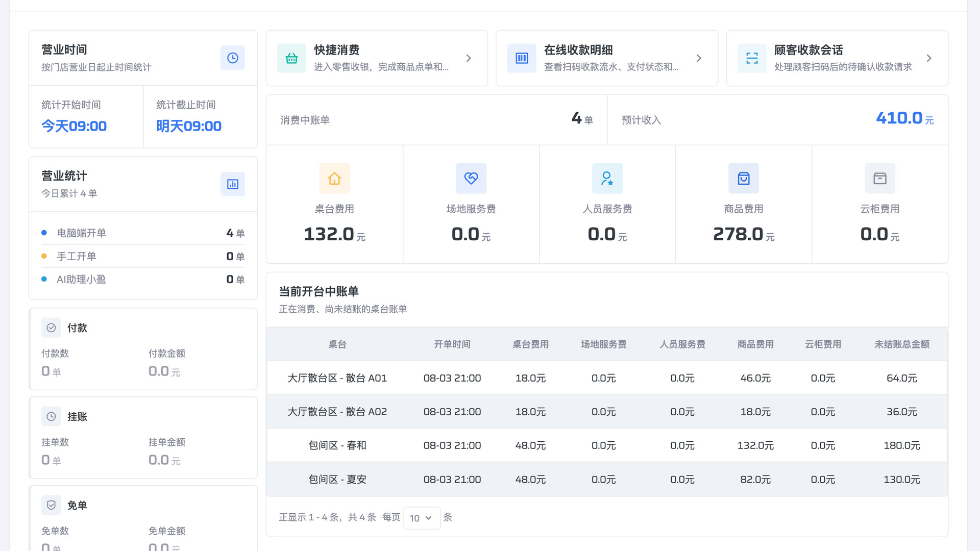Select the 包间区 - 夏安 row
Viewport: 980px width, 551px height.
[x=607, y=480]
